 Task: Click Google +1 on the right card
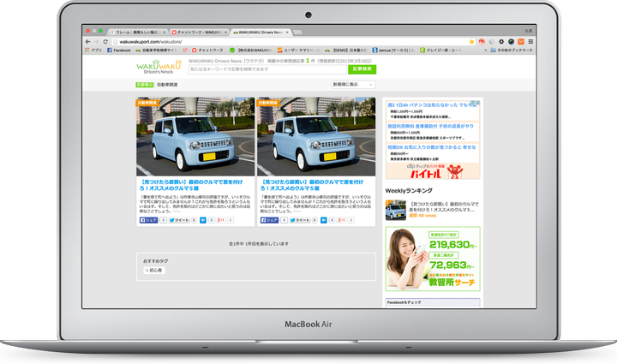[x=342, y=220]
